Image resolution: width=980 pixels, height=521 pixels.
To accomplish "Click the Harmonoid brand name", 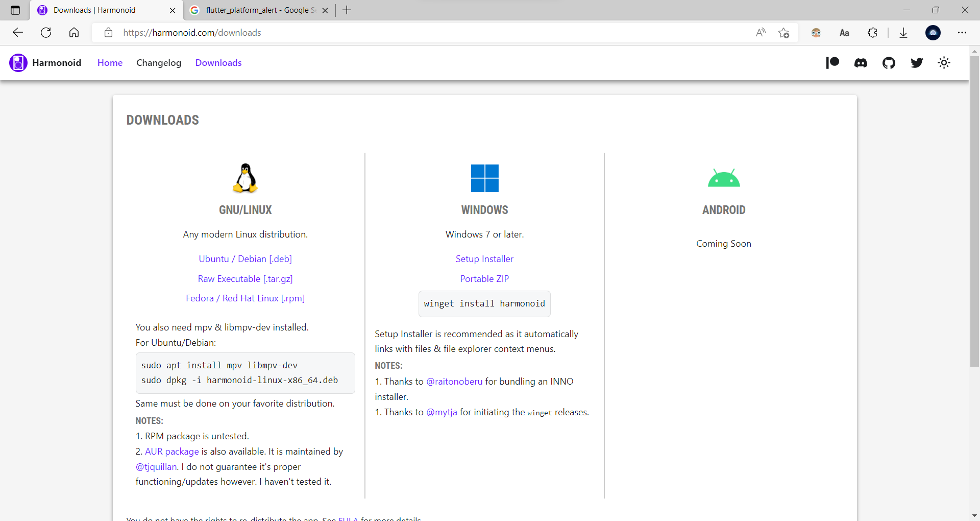I will [57, 63].
